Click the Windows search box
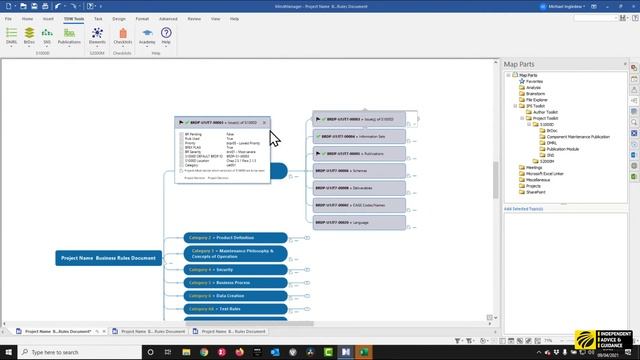This screenshot has height=360, width=640. click(80, 352)
